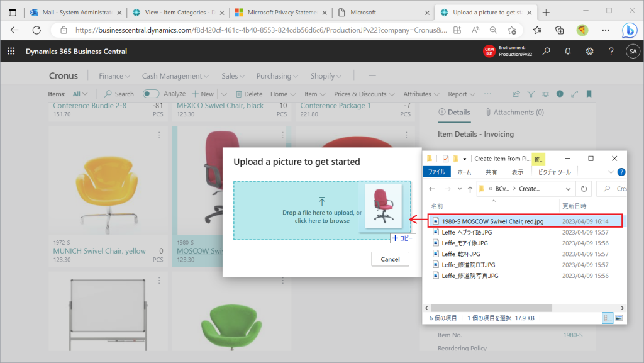Viewport: 644px width, 363px height.
Task: Open File Explorer help
Action: [621, 172]
